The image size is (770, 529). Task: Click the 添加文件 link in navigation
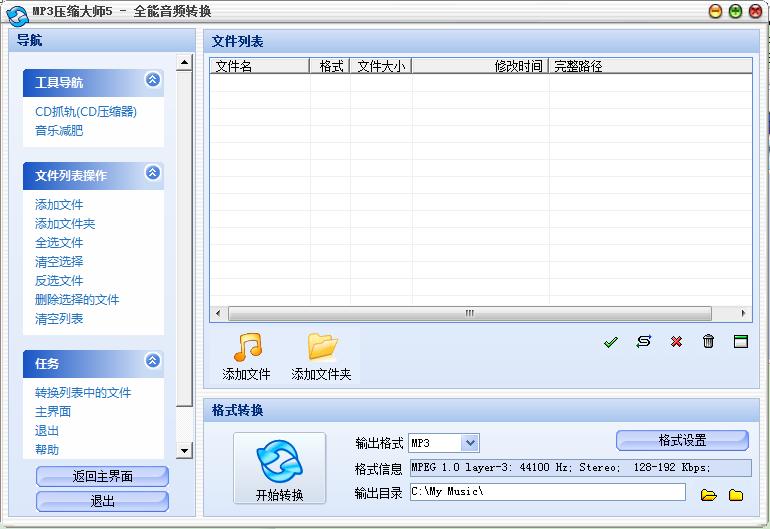[59, 204]
